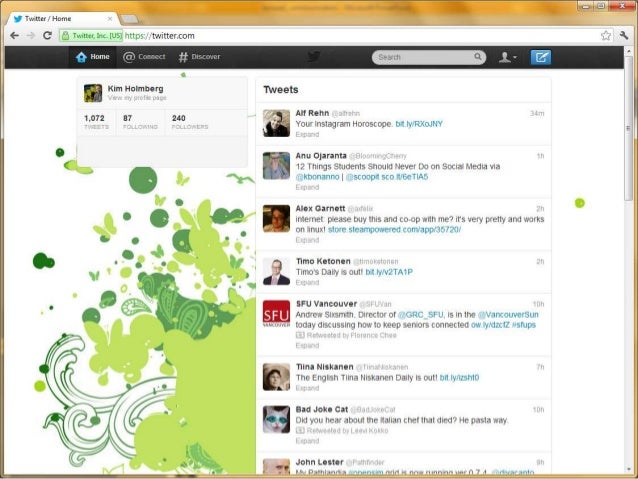Click the Twitter bird logo in the navbar
The height and width of the screenshot is (479, 638).
pyautogui.click(x=314, y=57)
